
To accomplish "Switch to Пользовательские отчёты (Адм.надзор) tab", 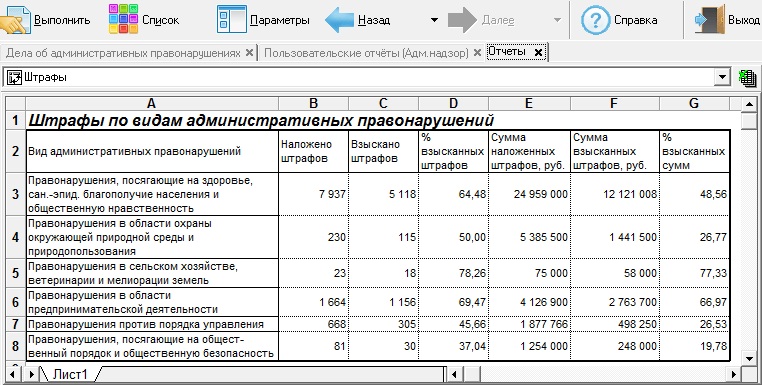I will coord(366,52).
